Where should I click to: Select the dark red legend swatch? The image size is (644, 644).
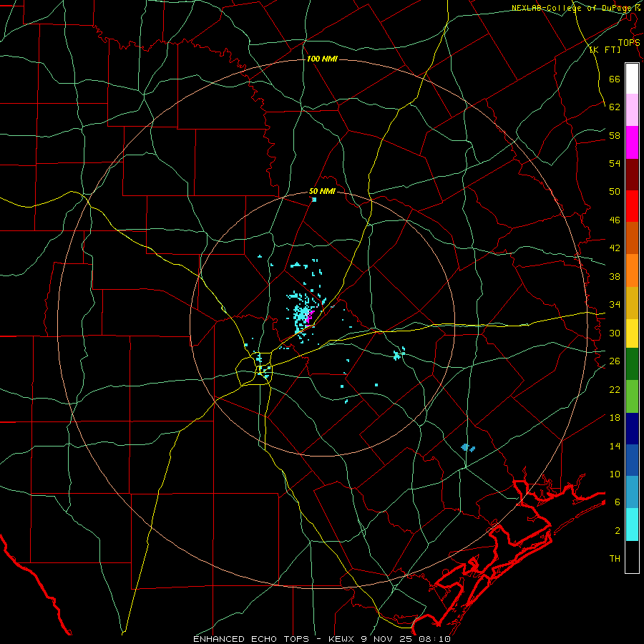(x=632, y=174)
